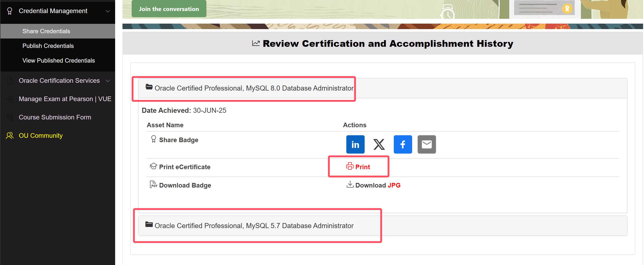Share badge on Facebook
Screen dimensions: 644x265
(402, 144)
